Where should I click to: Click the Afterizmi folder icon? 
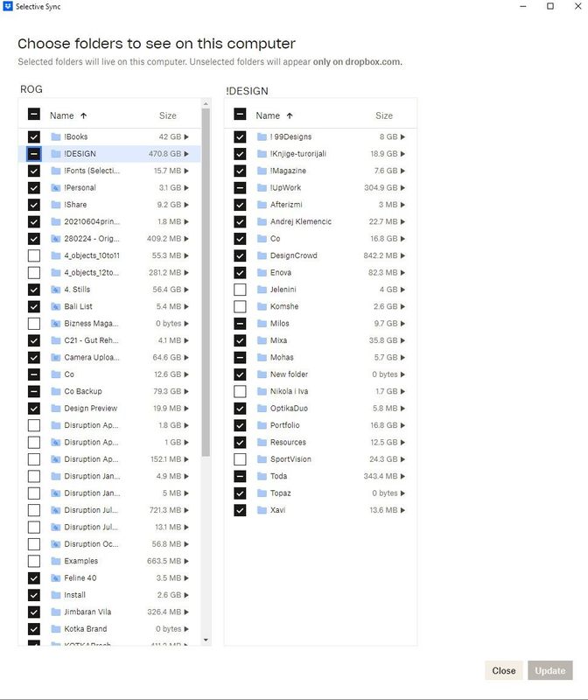262,205
